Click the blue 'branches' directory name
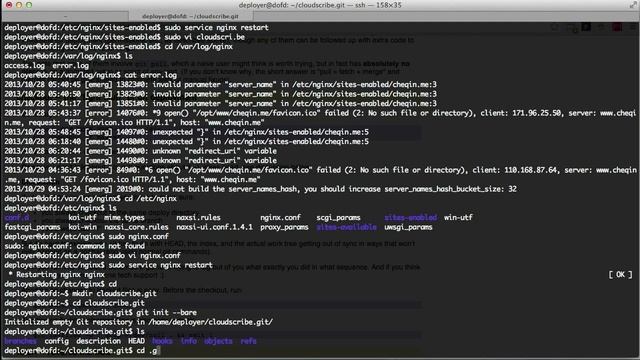 20,341
